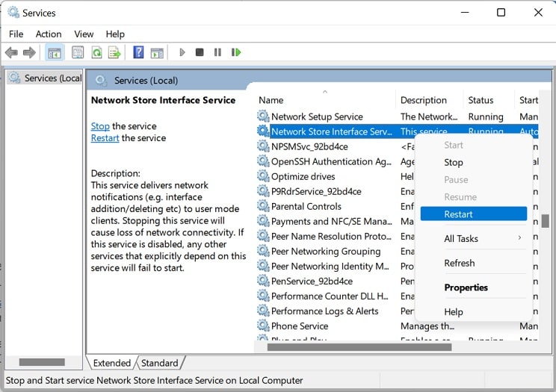
Task: Switch to the Standard tab
Action: point(160,363)
